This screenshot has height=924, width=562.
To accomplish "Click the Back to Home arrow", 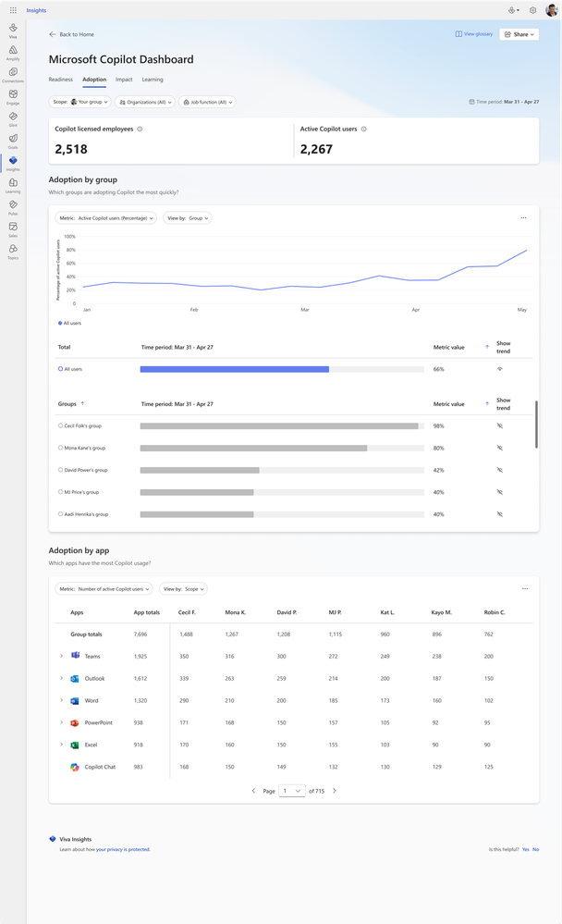I will (53, 34).
